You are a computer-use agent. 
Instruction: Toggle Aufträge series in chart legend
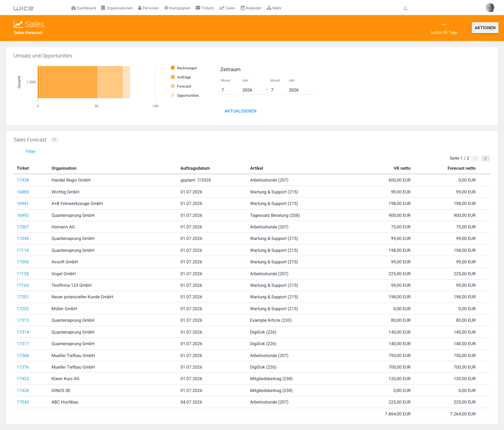pos(181,77)
